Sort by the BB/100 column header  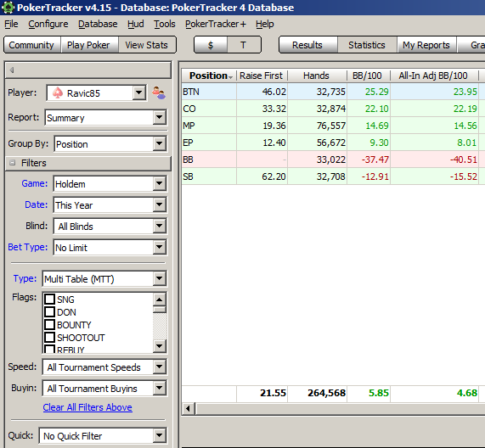[369, 76]
